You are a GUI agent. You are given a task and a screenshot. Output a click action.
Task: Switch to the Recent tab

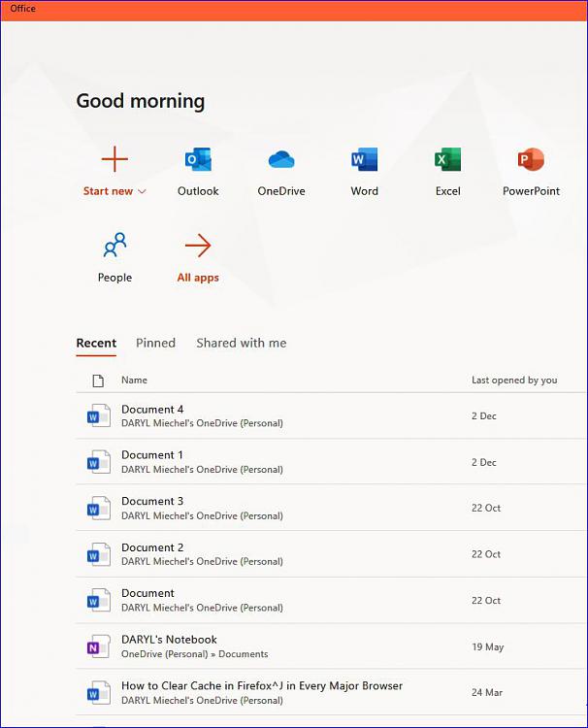tap(96, 343)
